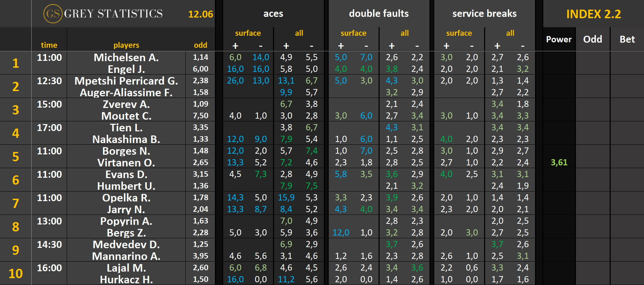This screenshot has width=644, height=285.
Task: Click player name Evans D.
Action: click(x=126, y=174)
